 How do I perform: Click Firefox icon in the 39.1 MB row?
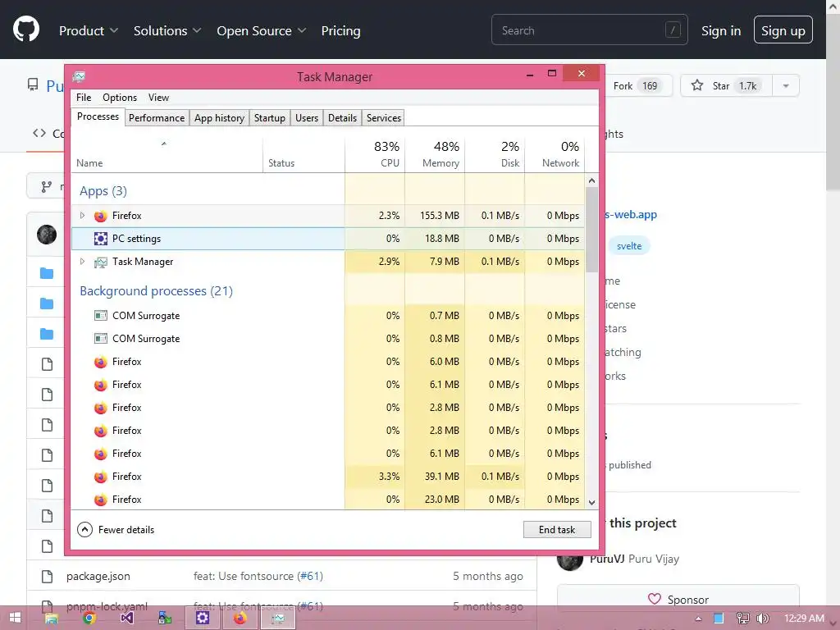[100, 477]
